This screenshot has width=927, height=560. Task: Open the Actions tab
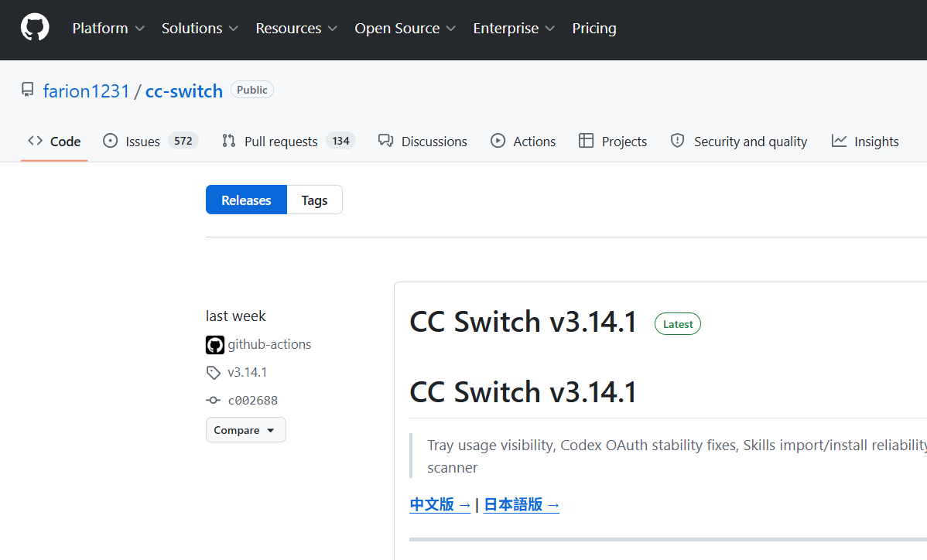pyautogui.click(x=523, y=142)
